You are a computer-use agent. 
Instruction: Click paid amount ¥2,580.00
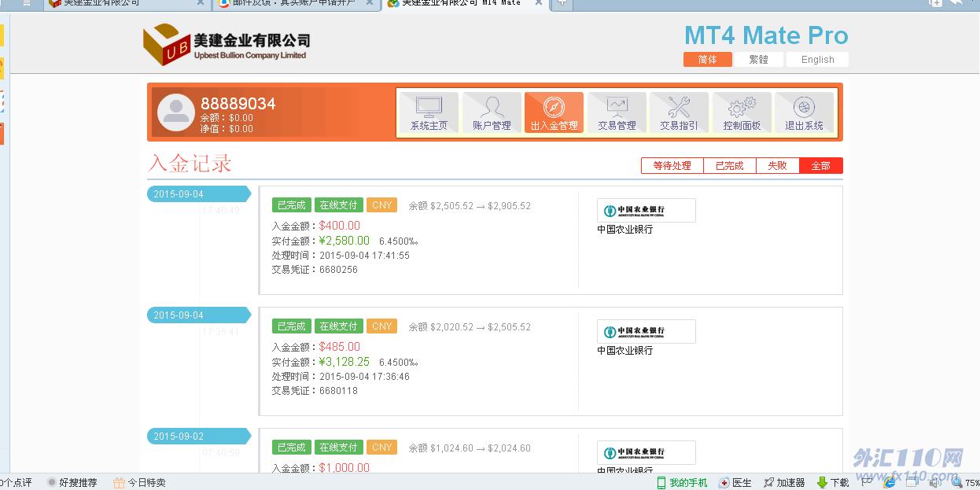coord(344,241)
